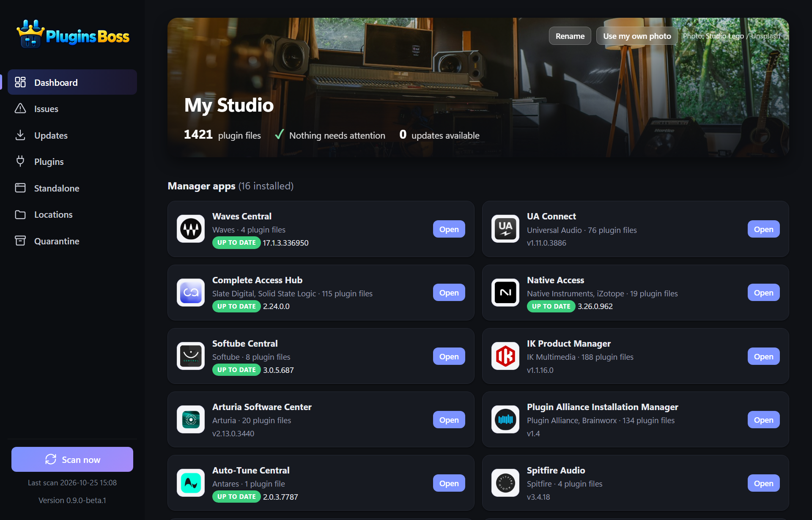Click Waves Central UP TO DATE badge

point(236,243)
